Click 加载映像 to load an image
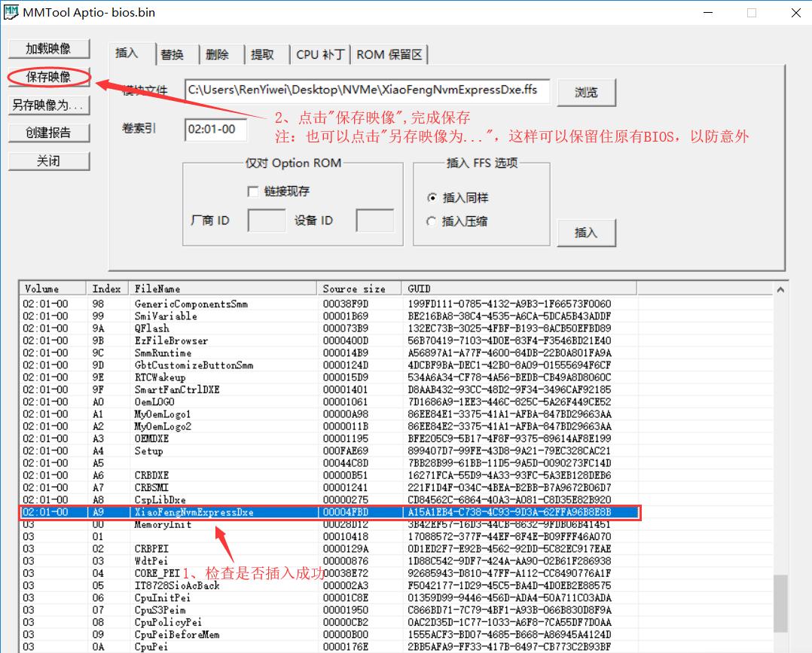This screenshot has height=653, width=812. click(x=48, y=48)
